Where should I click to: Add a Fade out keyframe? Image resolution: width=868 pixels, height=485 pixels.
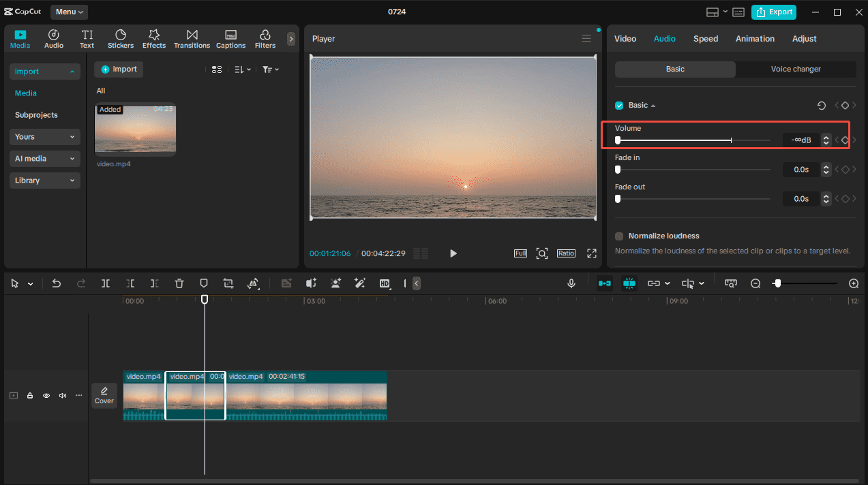[x=845, y=199]
